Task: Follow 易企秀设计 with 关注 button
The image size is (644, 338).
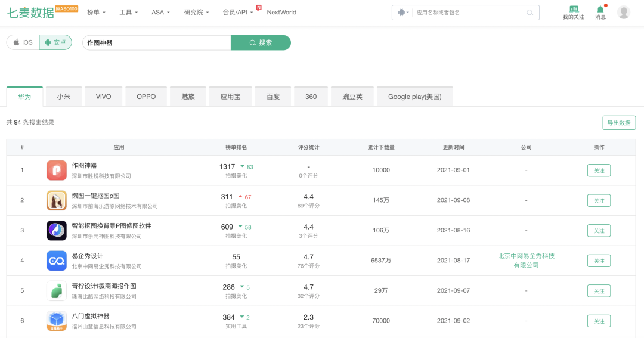Action: (x=599, y=261)
